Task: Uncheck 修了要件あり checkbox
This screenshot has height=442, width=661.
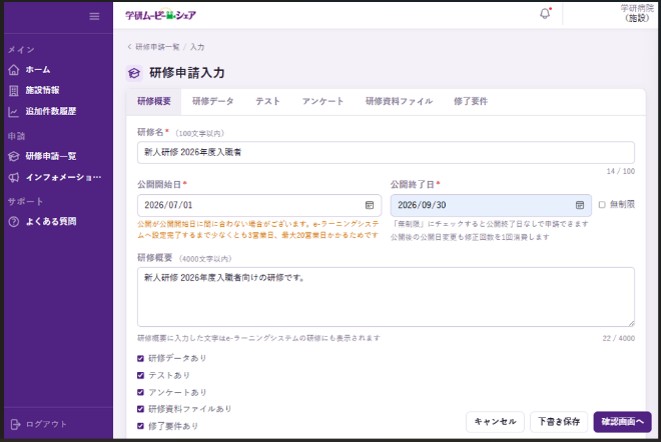Action: coord(140,426)
